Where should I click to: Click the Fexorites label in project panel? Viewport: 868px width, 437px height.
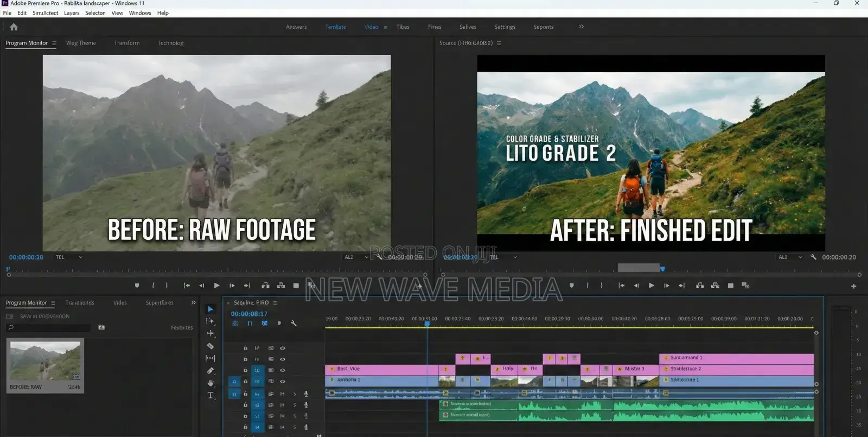pos(182,328)
